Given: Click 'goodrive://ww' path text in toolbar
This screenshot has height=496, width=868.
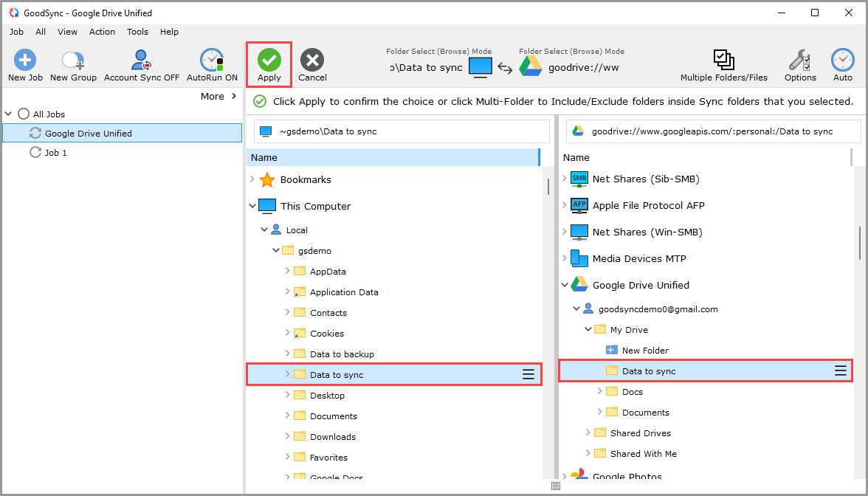Looking at the screenshot, I should click(583, 68).
